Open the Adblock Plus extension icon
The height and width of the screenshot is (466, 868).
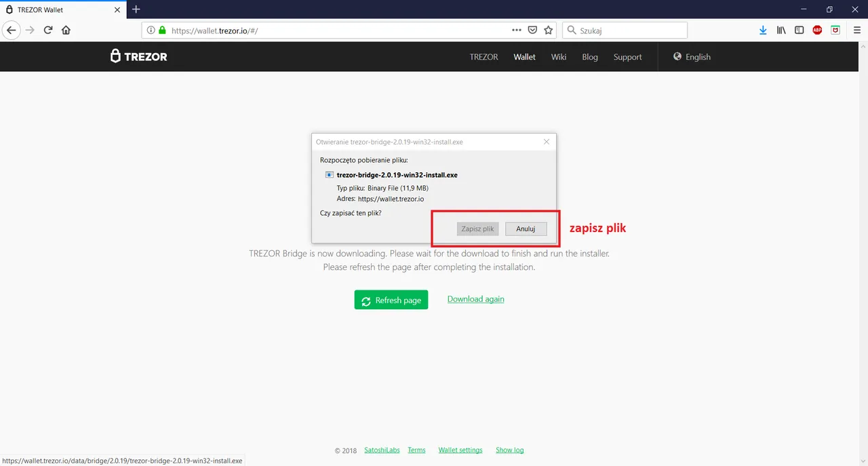[818, 30]
